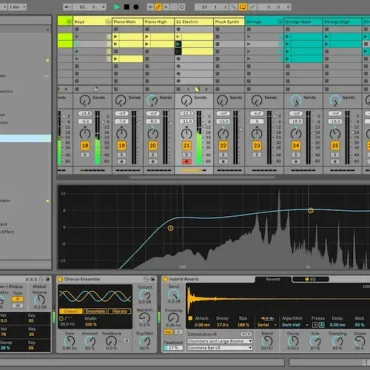
Task: Solo track 21 with its S button
Action: (x=186, y=155)
